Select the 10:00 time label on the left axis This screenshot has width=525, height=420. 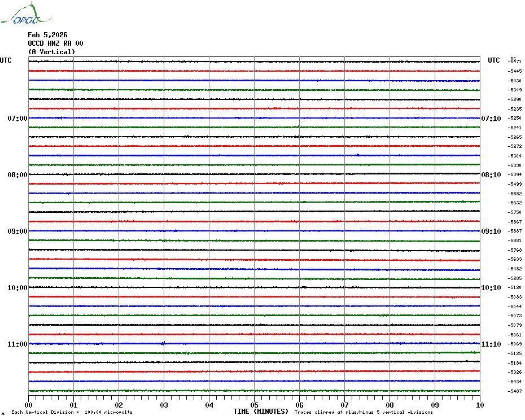(17, 288)
